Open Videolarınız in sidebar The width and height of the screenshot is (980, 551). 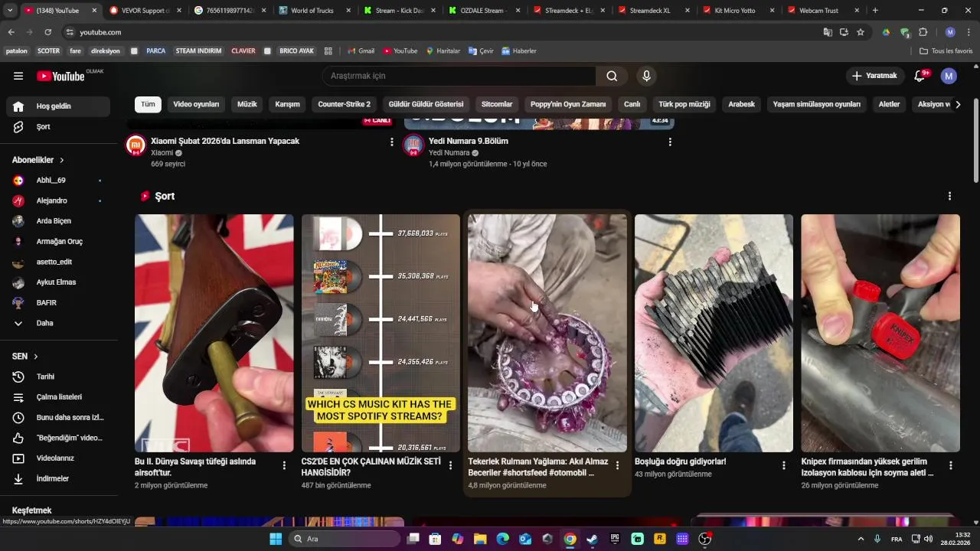tap(57, 458)
